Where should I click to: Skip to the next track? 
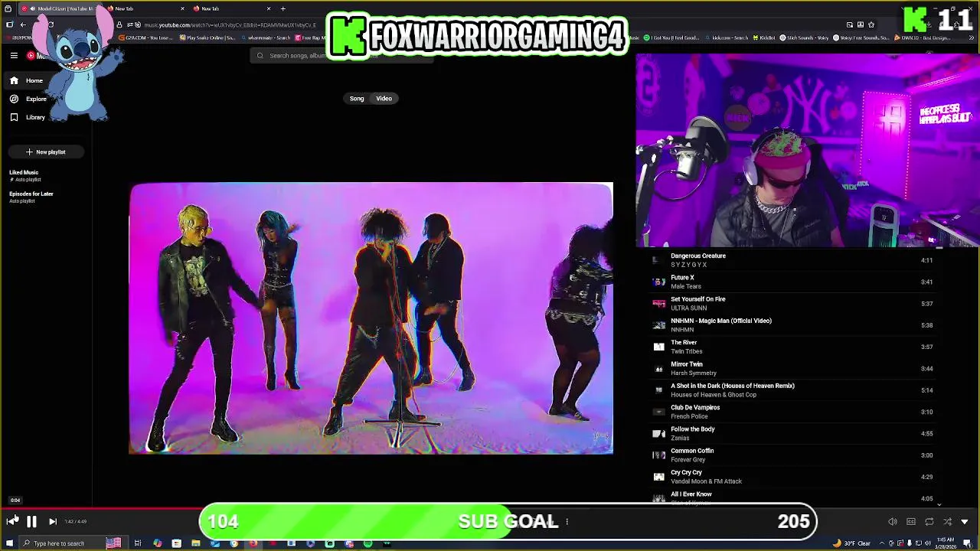pos(52,521)
